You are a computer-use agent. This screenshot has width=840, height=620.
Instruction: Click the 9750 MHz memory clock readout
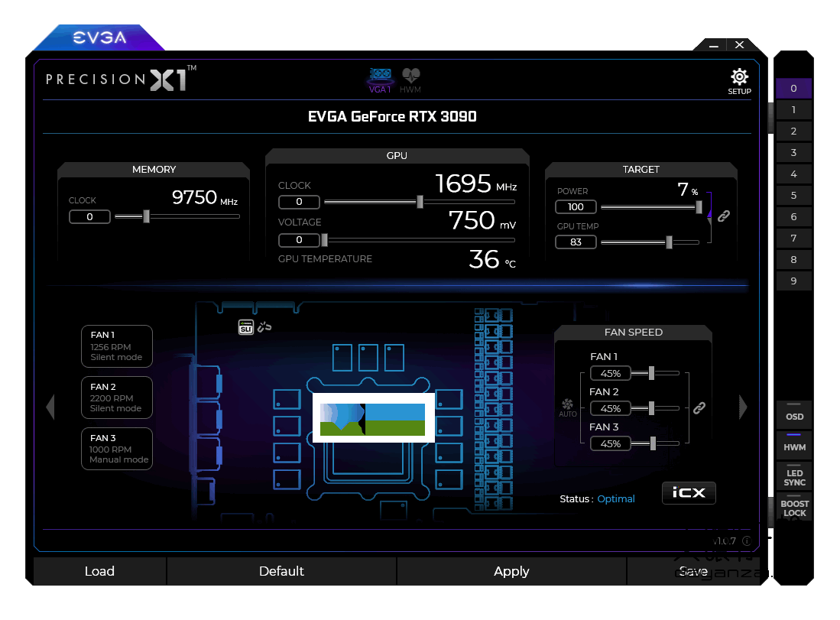pos(205,198)
